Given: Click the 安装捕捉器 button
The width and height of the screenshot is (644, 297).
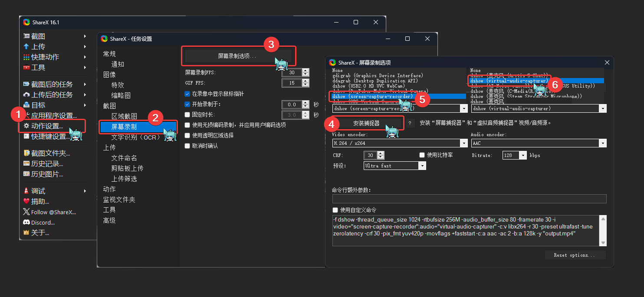Looking at the screenshot, I should click(x=367, y=123).
